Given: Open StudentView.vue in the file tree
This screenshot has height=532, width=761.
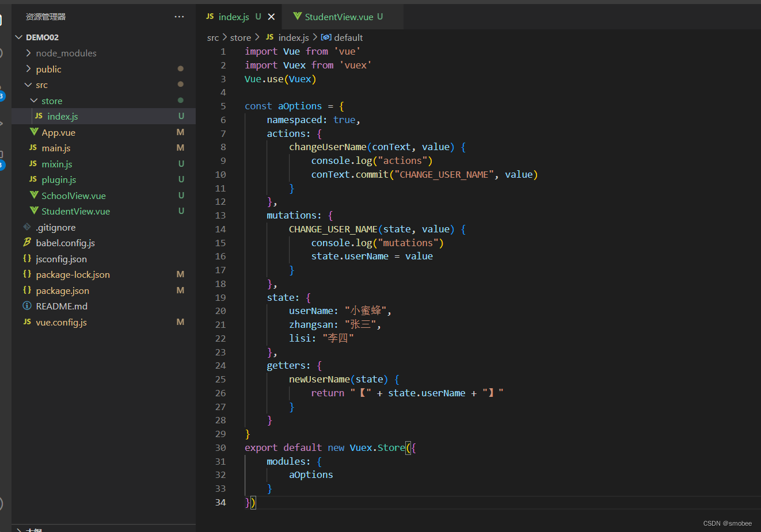Looking at the screenshot, I should point(104,211).
